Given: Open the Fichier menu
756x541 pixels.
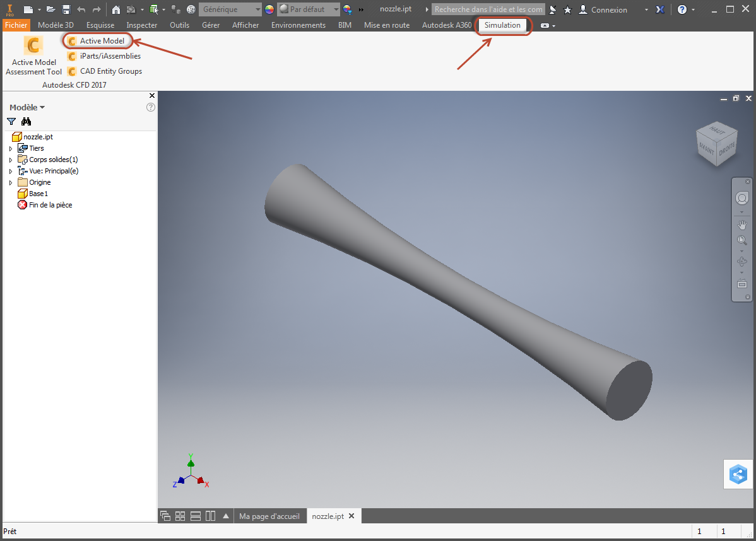Looking at the screenshot, I should pyautogui.click(x=16, y=25).
